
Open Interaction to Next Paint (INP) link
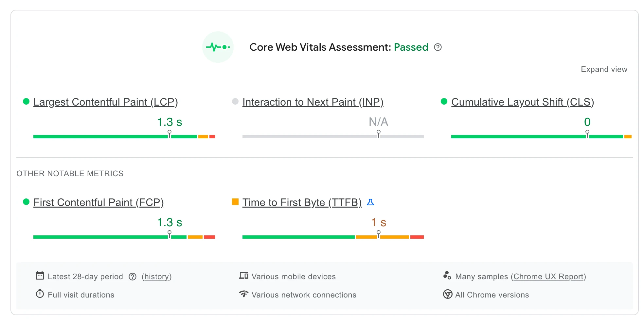313,102
